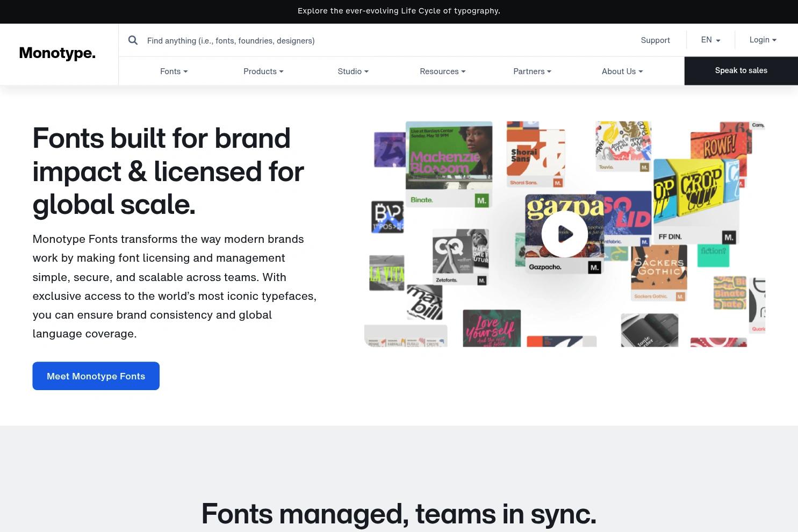Click the M. badge on Gazpacho card

click(x=594, y=267)
